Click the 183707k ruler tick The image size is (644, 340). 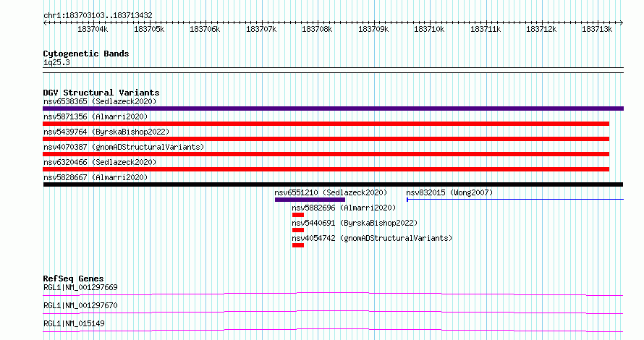pos(261,29)
